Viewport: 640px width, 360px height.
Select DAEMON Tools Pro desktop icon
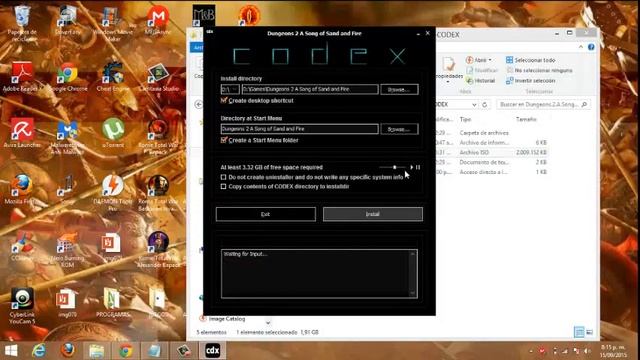pos(112,193)
